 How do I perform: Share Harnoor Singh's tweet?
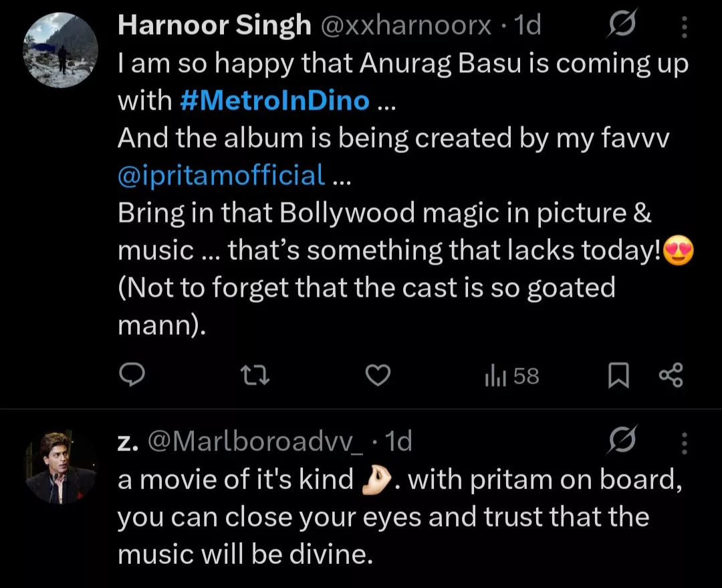671,376
